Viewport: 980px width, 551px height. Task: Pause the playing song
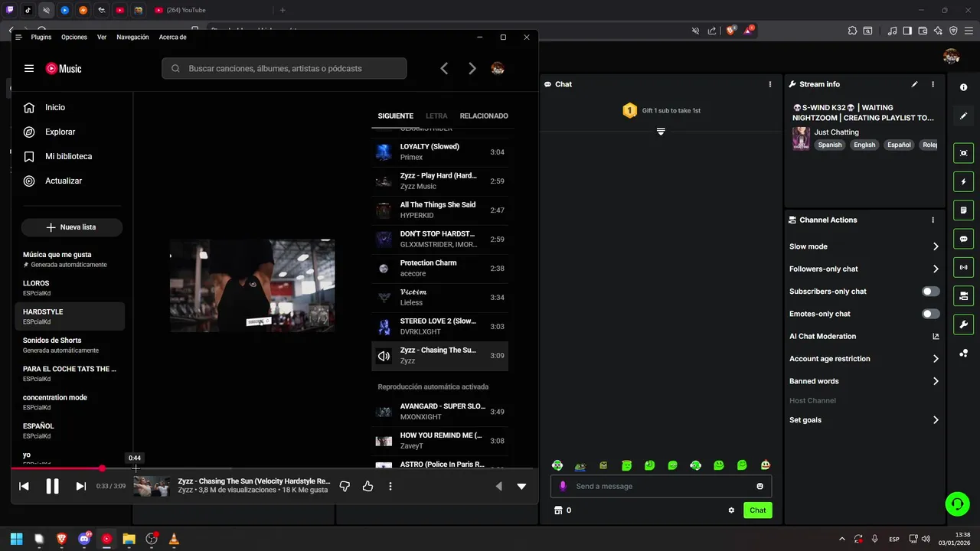[x=52, y=486]
